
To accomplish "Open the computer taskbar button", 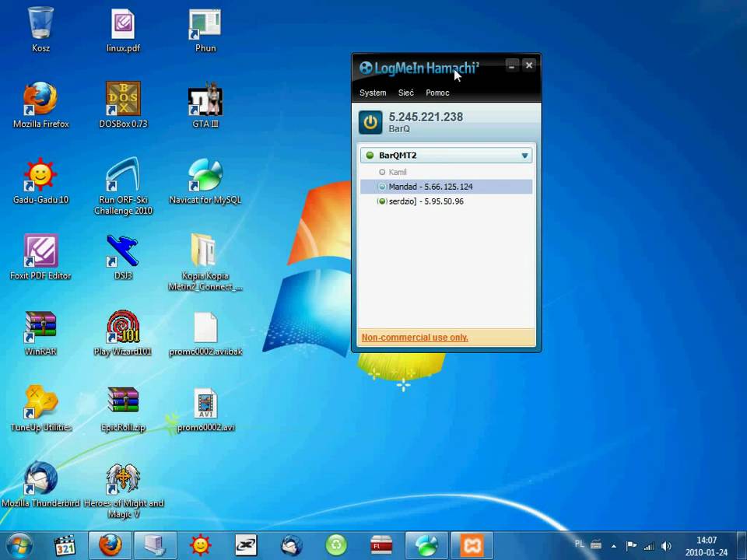I will click(156, 545).
